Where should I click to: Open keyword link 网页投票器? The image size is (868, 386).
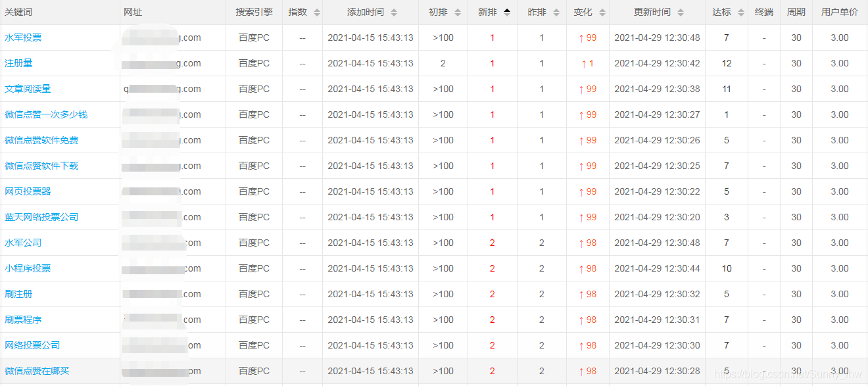[28, 191]
